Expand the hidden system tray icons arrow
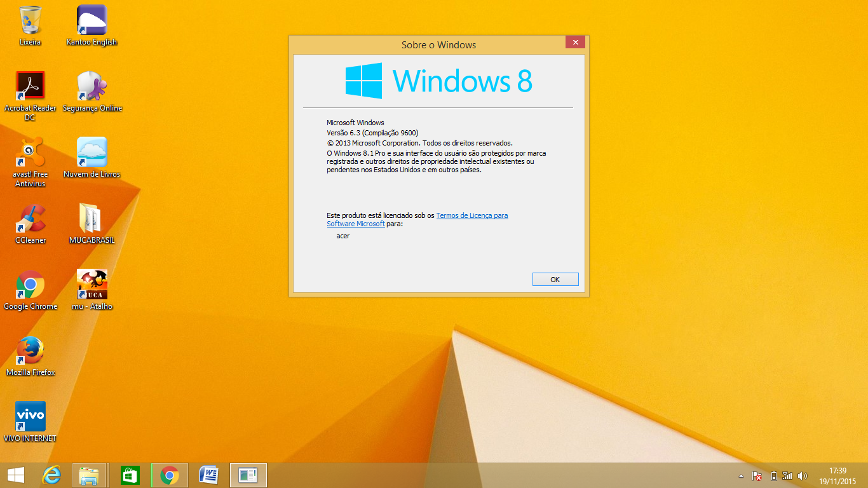868x488 pixels. (x=740, y=475)
